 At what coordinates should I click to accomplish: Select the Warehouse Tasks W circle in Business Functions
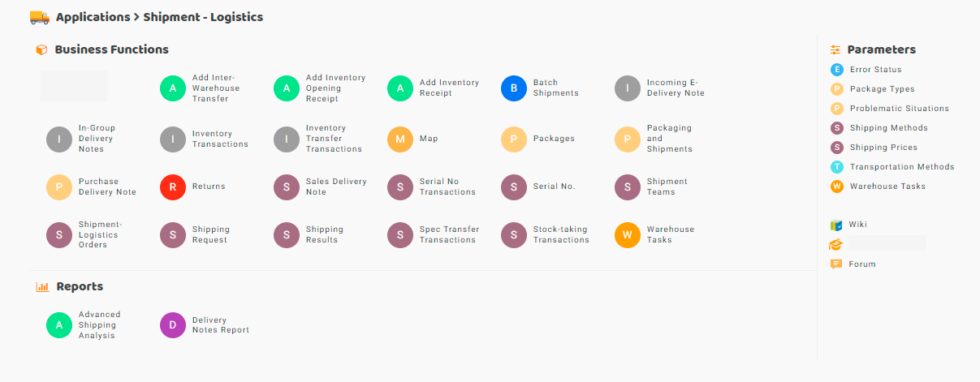click(x=628, y=235)
